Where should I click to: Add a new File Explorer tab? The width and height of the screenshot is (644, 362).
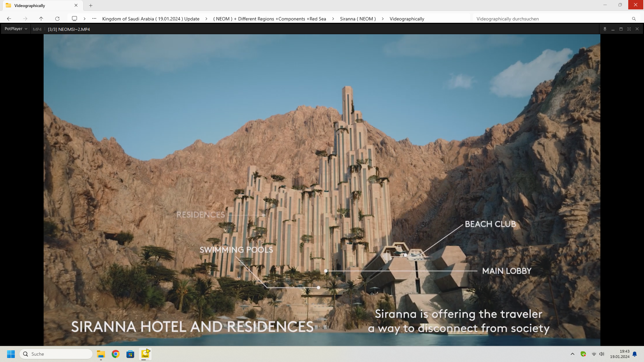[91, 5]
